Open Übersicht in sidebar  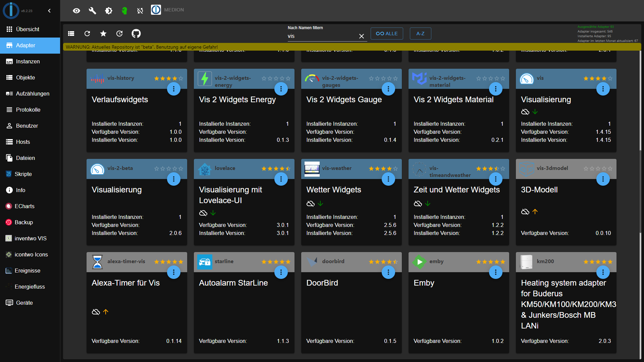tap(30, 29)
